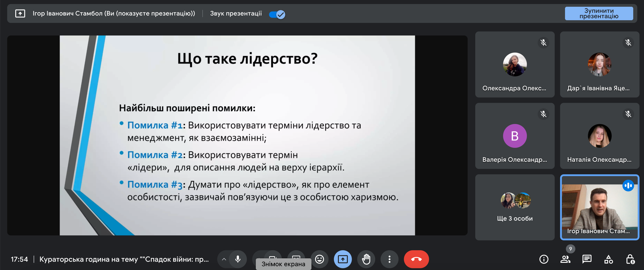Open the more options three-dot menu
Screen dimensions: 644x270
[x=389, y=259]
